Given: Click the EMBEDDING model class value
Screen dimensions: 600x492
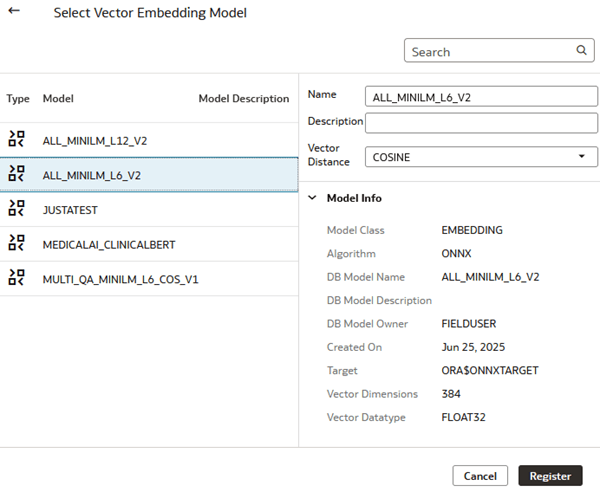Looking at the screenshot, I should pyautogui.click(x=472, y=230).
